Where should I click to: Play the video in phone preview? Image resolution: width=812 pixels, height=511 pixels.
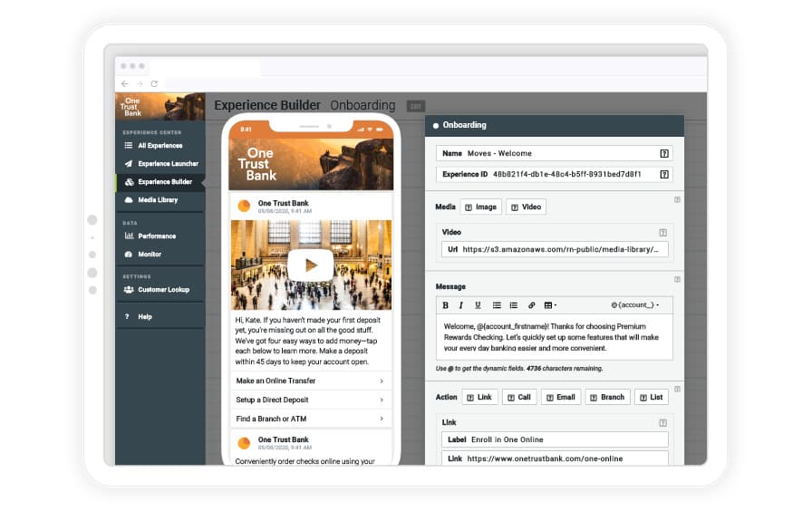click(x=311, y=265)
